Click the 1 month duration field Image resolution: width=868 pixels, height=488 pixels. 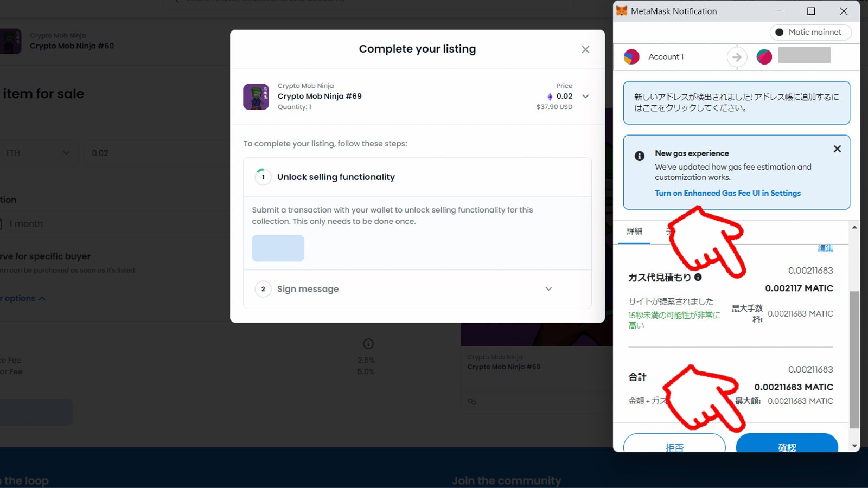(x=115, y=224)
